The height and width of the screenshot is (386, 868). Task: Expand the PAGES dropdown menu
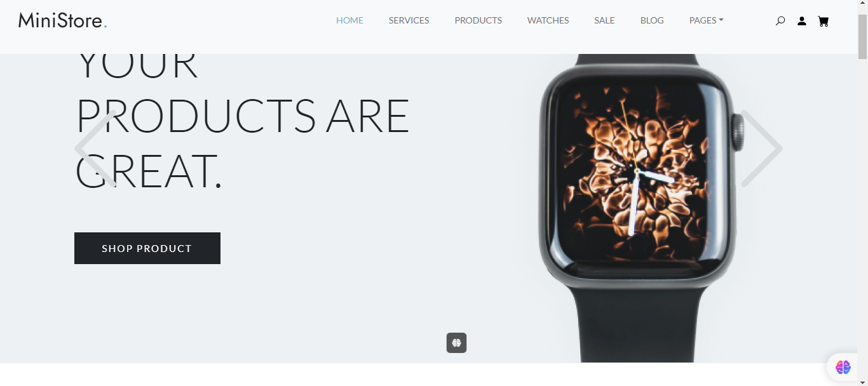[707, 20]
